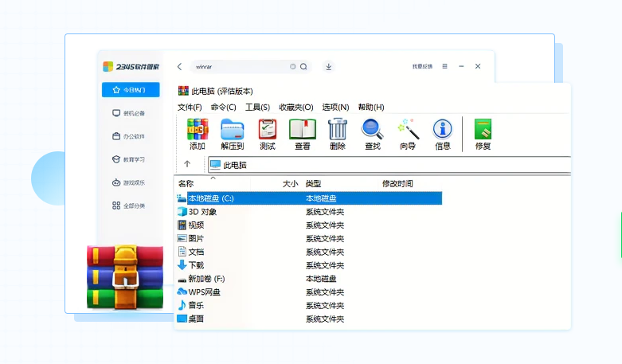Select 全部分类 in sidebar
Screen dimensions: 622x364
pyautogui.click(x=129, y=205)
